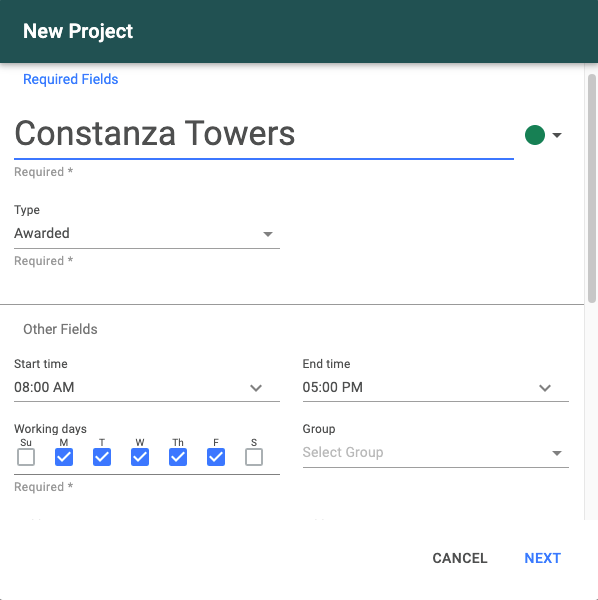Expand the Type dropdown showing Awarded

(x=147, y=233)
